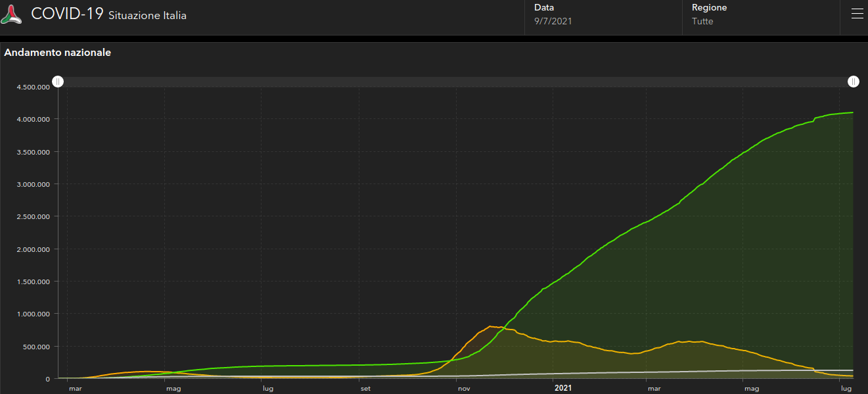Click the Protezione Civile logo icon
Viewport: 868px width, 394px height.
pyautogui.click(x=12, y=14)
